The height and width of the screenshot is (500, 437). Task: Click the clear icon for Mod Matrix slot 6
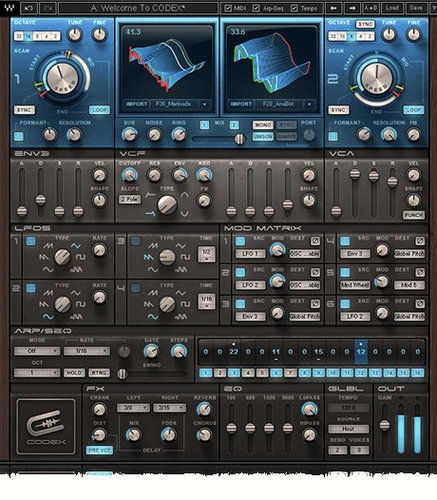tap(420, 304)
